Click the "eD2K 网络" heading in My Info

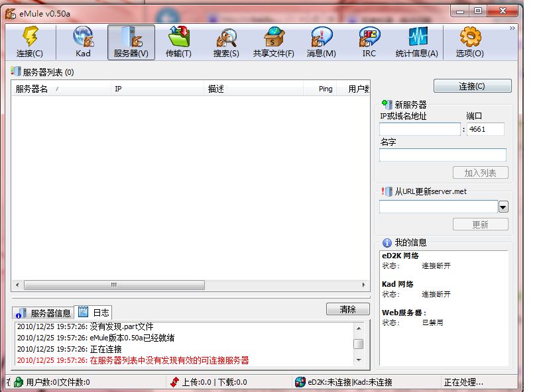point(400,256)
